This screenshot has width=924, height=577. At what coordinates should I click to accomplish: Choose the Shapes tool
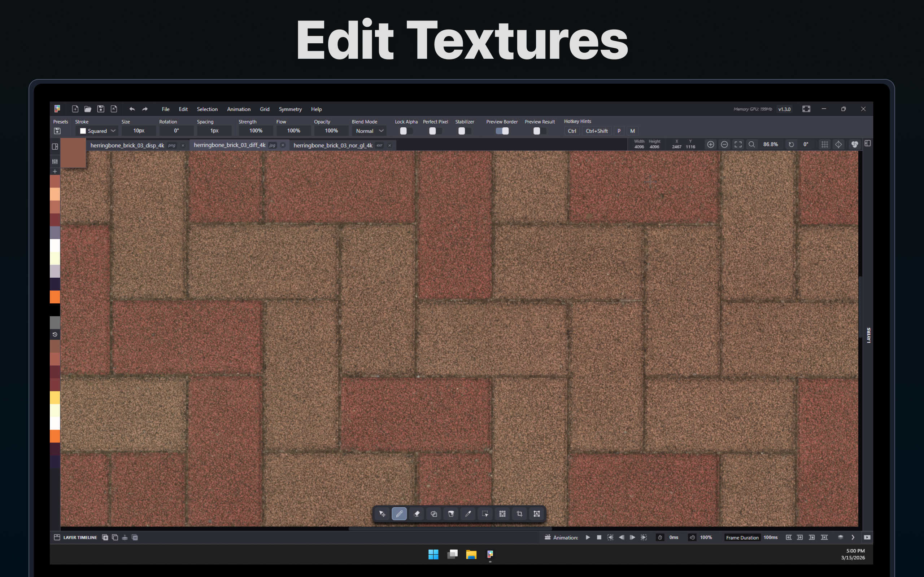(x=434, y=514)
